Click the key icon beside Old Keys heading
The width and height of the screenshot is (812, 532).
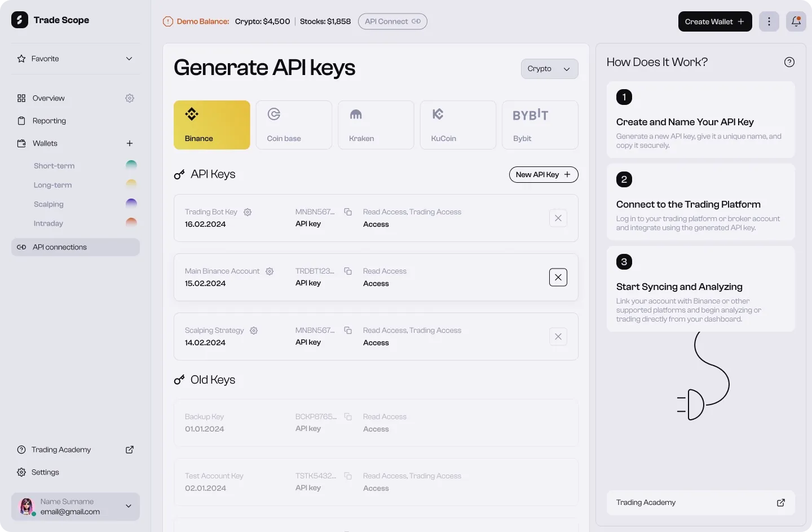point(179,380)
